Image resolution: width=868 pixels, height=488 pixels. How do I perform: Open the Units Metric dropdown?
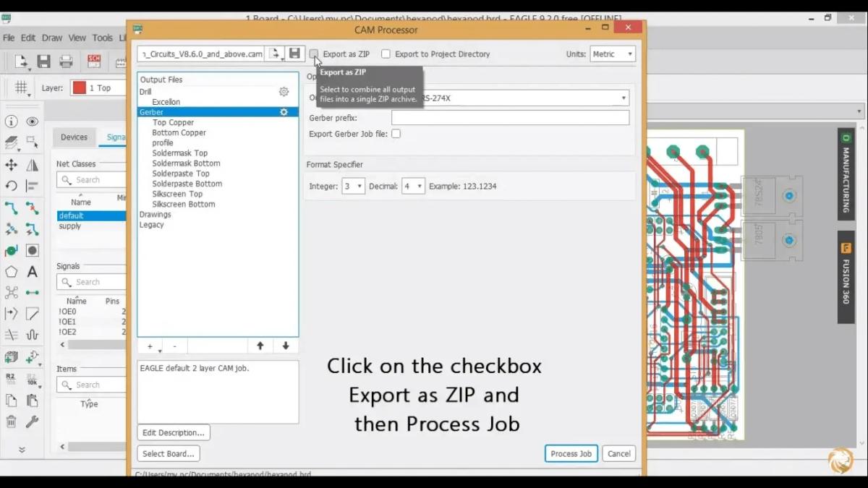[612, 54]
